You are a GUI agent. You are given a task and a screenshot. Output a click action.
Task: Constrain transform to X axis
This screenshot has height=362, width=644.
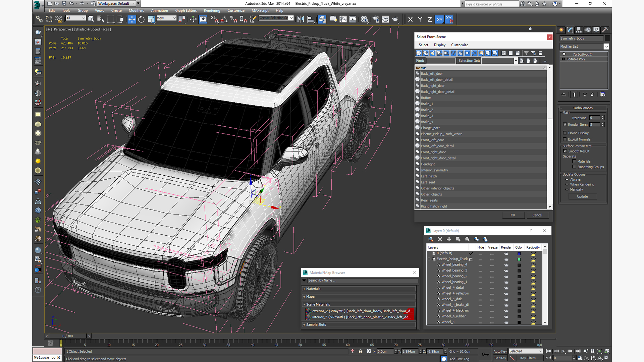(410, 19)
